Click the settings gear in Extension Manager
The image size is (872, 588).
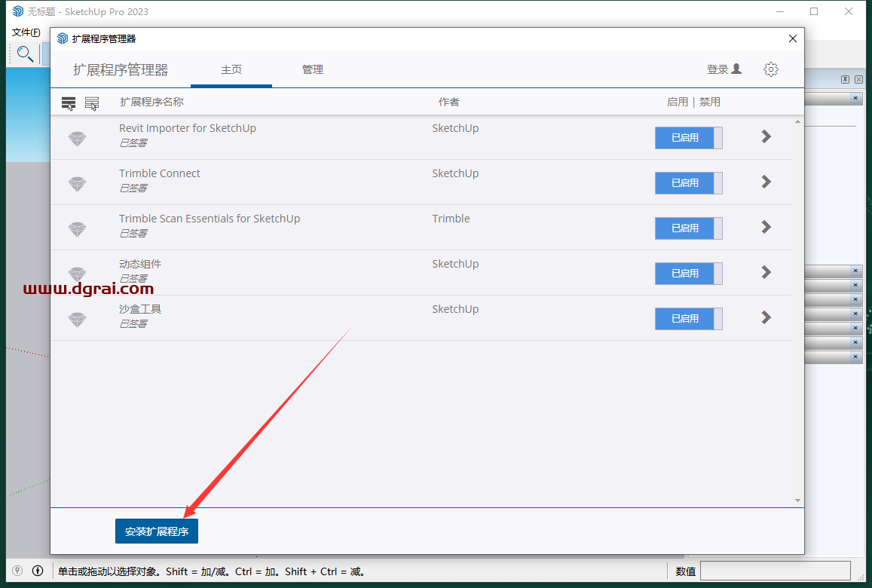pyautogui.click(x=771, y=69)
